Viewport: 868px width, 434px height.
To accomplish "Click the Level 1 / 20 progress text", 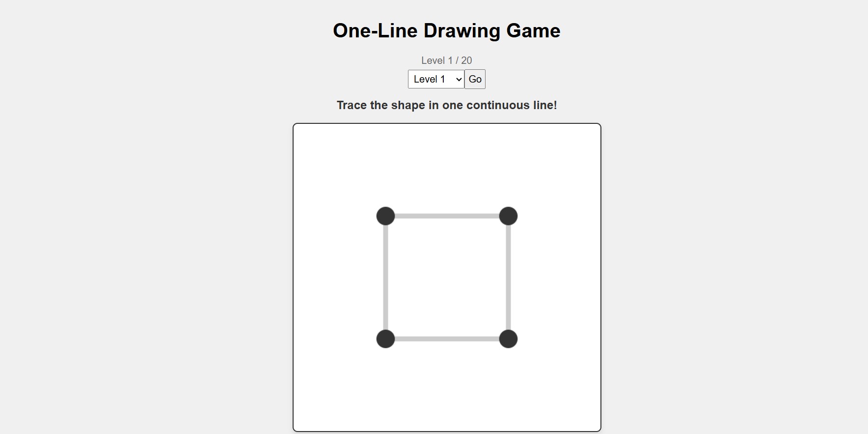I will [446, 60].
